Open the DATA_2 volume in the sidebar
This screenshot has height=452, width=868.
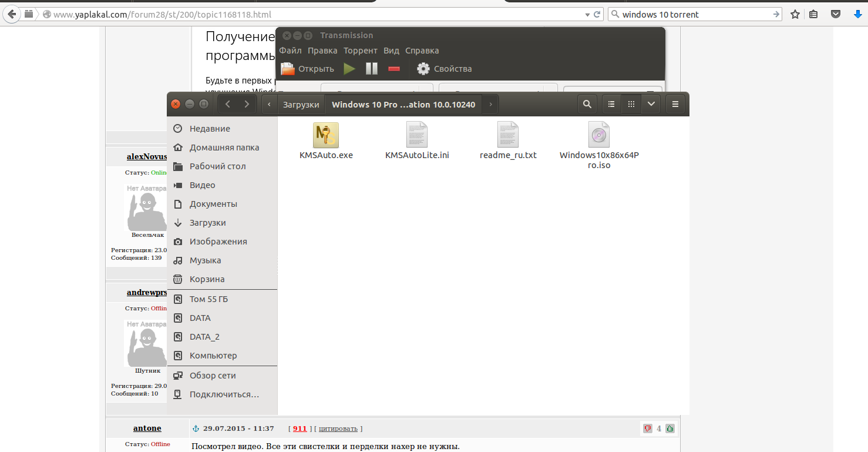(x=222, y=337)
